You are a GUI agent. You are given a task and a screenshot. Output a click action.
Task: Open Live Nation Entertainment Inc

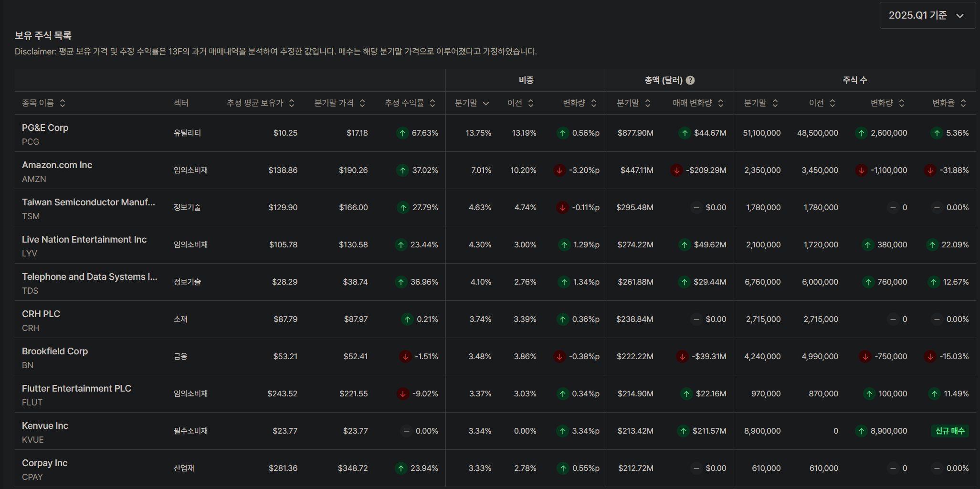pyautogui.click(x=84, y=240)
